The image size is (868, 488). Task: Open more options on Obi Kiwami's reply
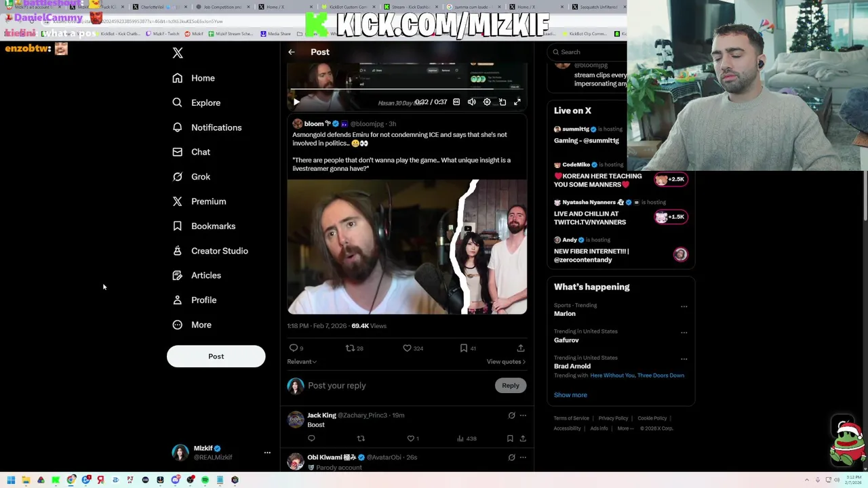(523, 457)
